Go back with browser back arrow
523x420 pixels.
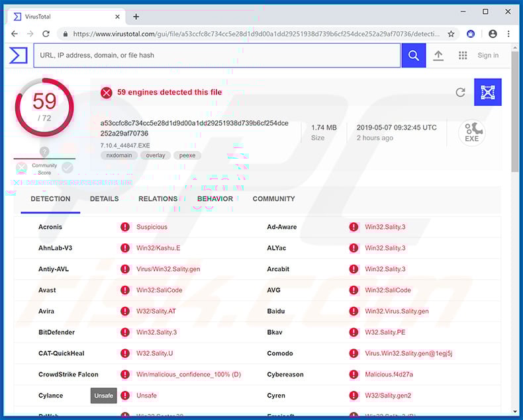[15, 34]
